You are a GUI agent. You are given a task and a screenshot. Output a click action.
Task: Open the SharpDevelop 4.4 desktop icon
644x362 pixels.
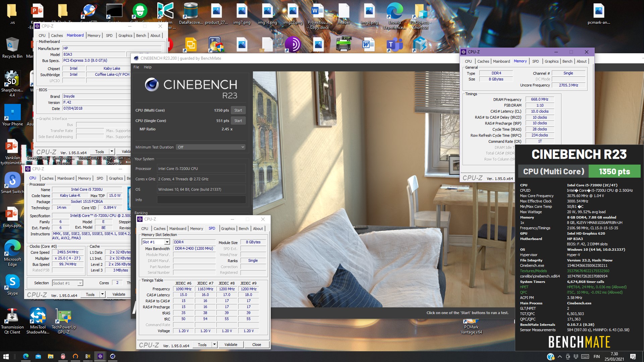click(x=12, y=84)
